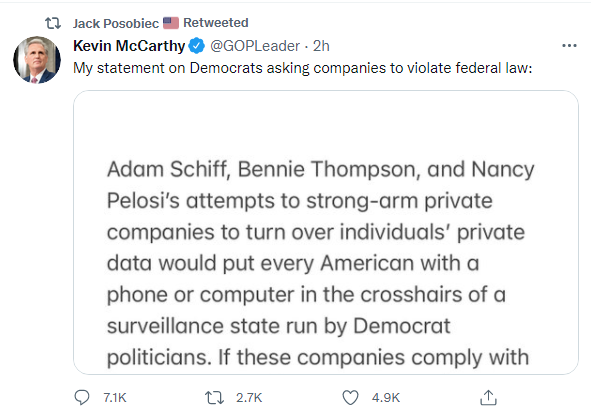
Task: Open the three-dot more options menu
Action: tap(569, 46)
